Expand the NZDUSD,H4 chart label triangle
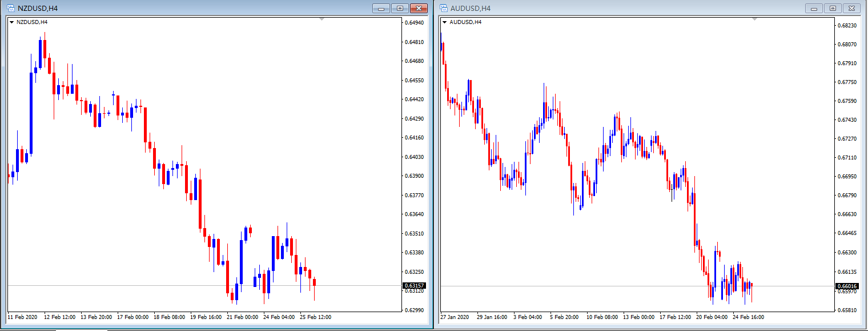Viewport: 868px width, 331px height. [x=11, y=22]
